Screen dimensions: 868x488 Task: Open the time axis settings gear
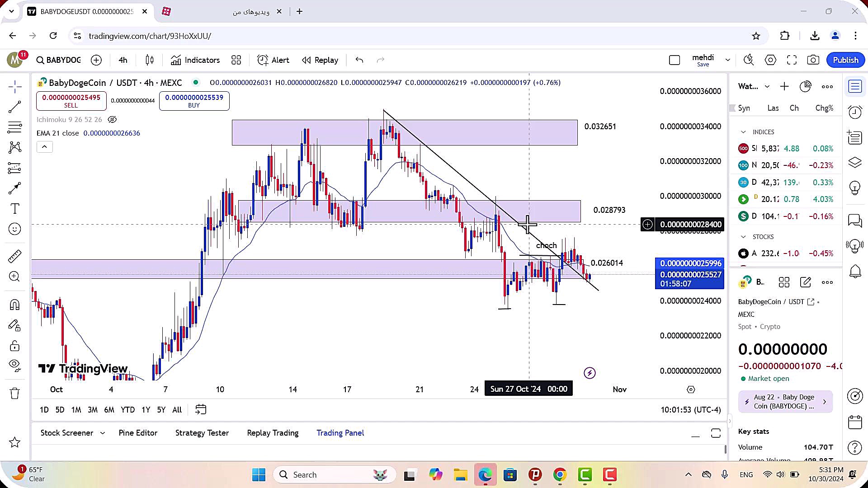click(x=691, y=389)
